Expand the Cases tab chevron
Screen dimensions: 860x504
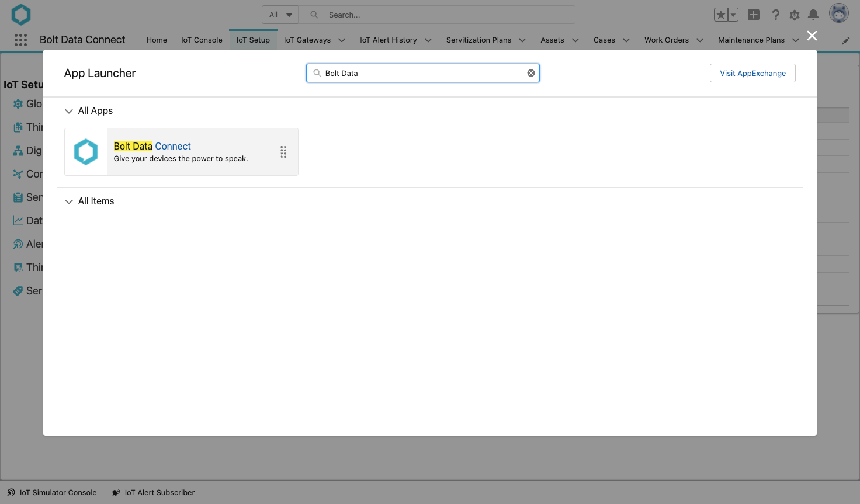(626, 40)
